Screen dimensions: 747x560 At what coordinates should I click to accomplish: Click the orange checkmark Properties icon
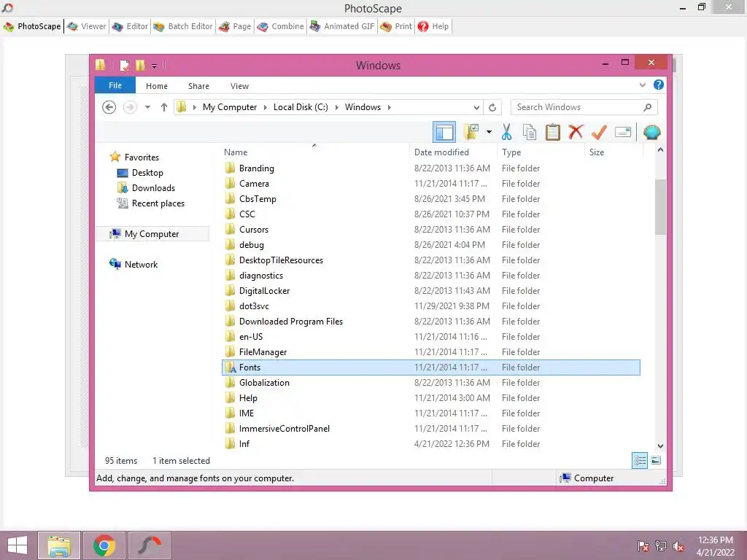tap(599, 132)
